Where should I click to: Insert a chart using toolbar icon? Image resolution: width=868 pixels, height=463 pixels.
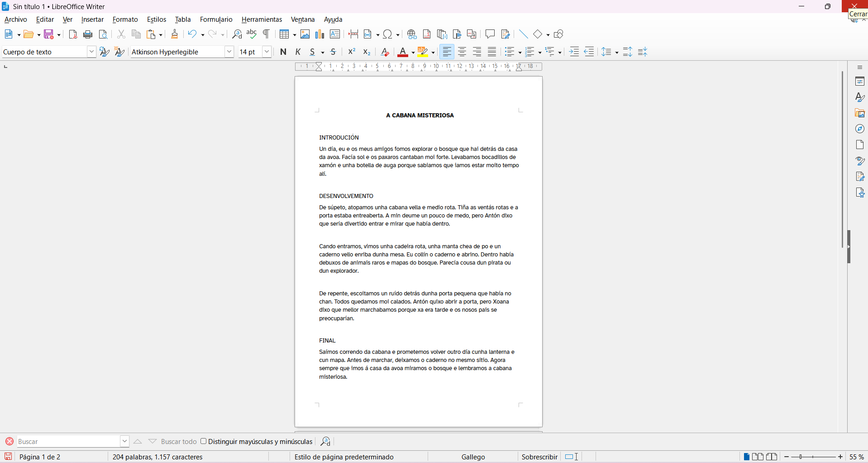pos(320,34)
